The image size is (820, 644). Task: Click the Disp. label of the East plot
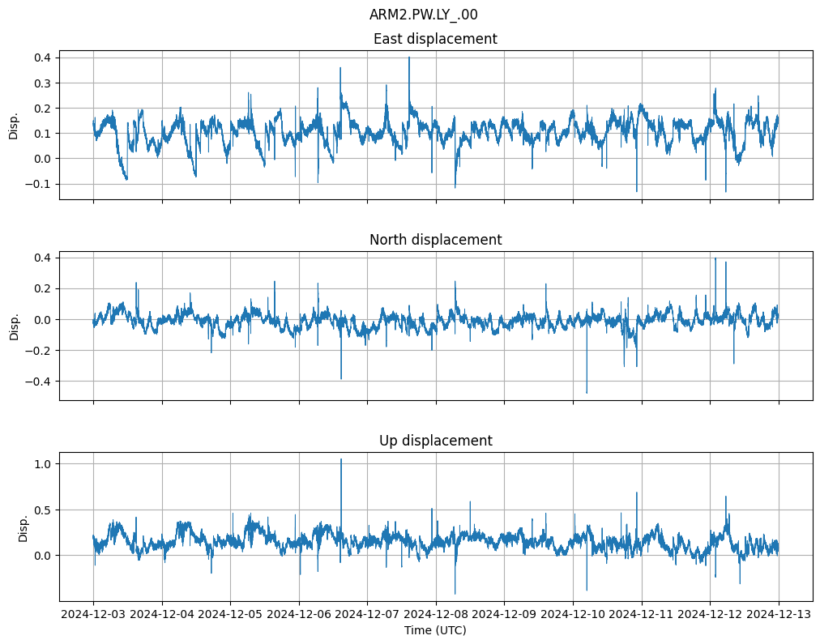pyautogui.click(x=14, y=125)
